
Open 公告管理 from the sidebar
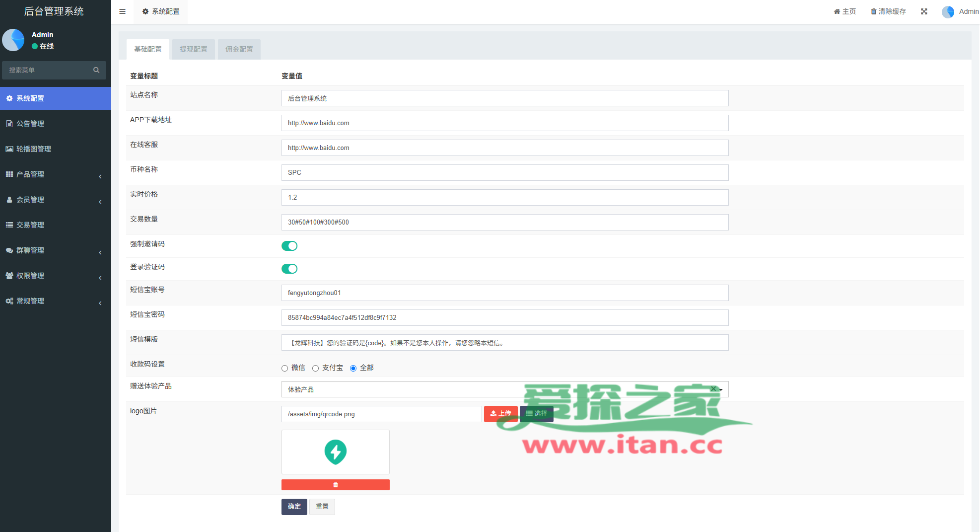pyautogui.click(x=30, y=124)
